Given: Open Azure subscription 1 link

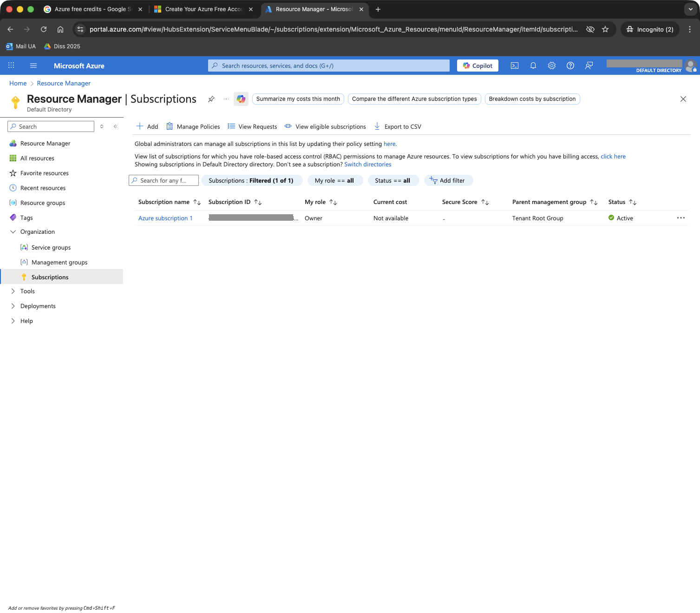Looking at the screenshot, I should click(x=165, y=218).
